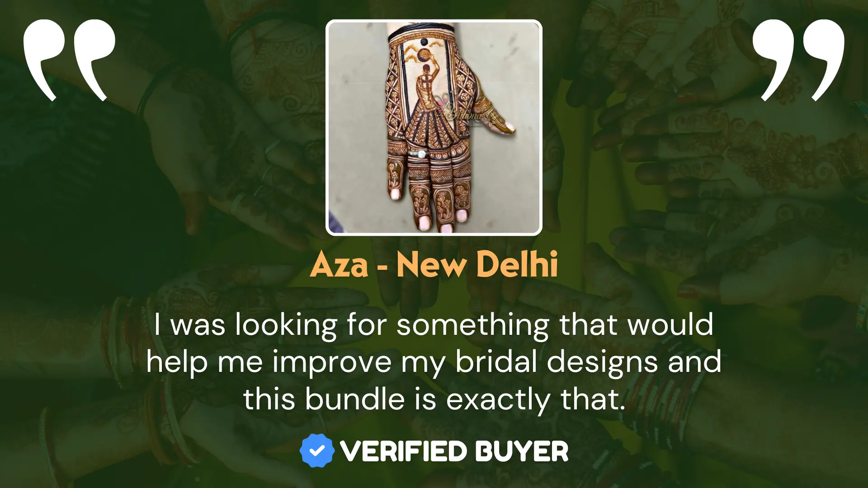
Task: Click the opening quotation mark icon
Action: 69,60
